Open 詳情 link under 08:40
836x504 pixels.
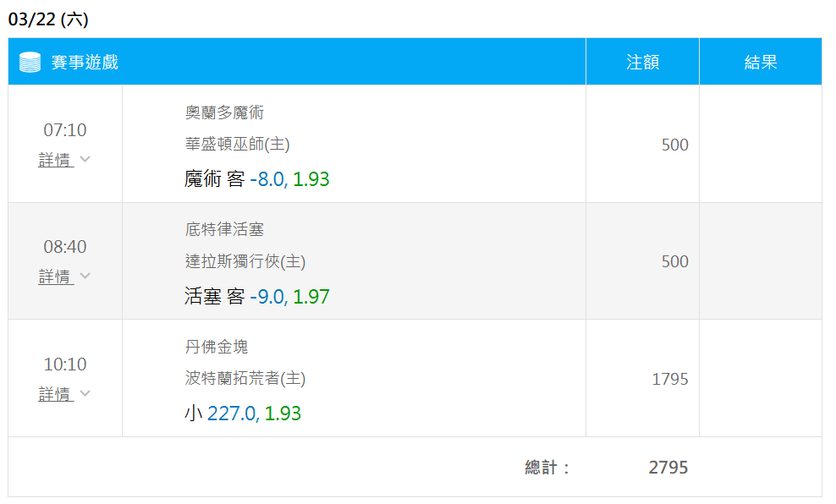pyautogui.click(x=56, y=276)
